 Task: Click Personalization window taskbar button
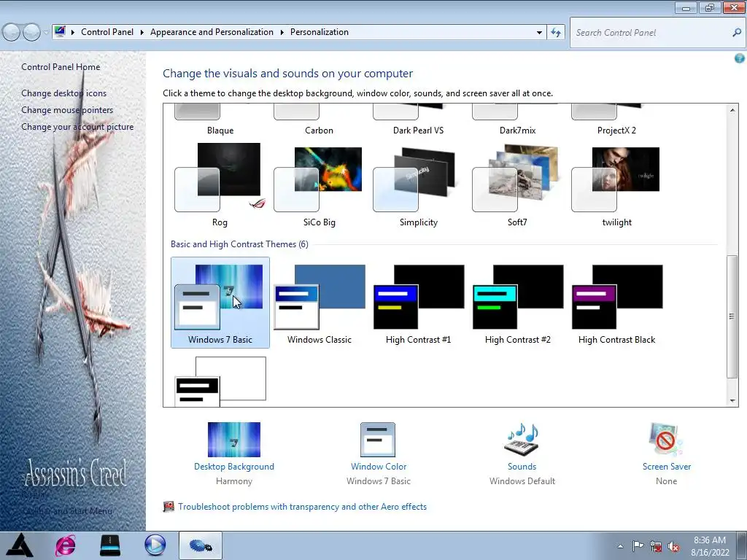(x=201, y=545)
